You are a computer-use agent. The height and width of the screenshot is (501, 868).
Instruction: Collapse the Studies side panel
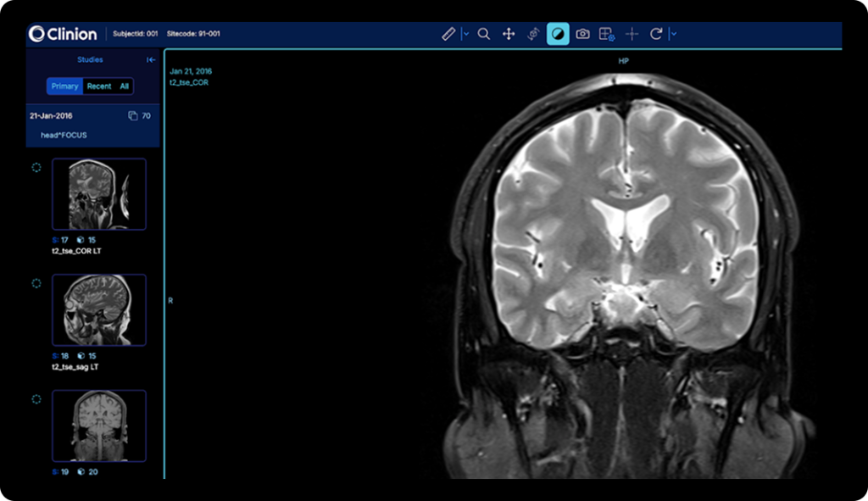[151, 60]
